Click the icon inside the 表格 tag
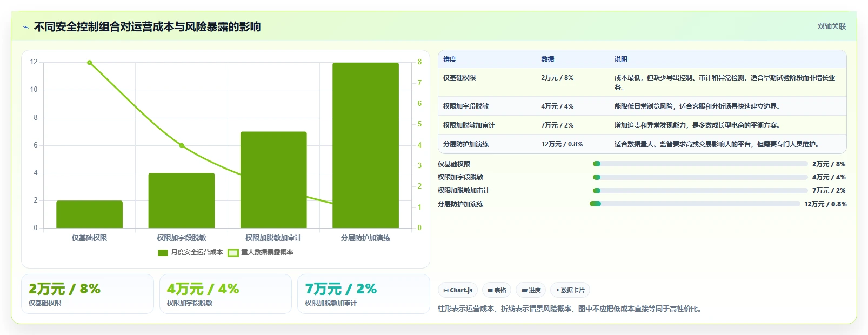 pyautogui.click(x=490, y=291)
